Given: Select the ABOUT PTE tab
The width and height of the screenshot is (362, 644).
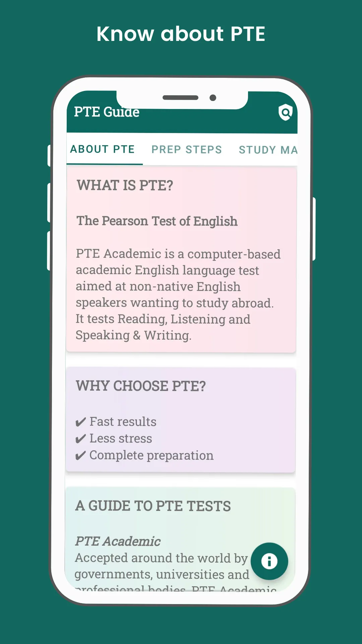Looking at the screenshot, I should (x=102, y=149).
